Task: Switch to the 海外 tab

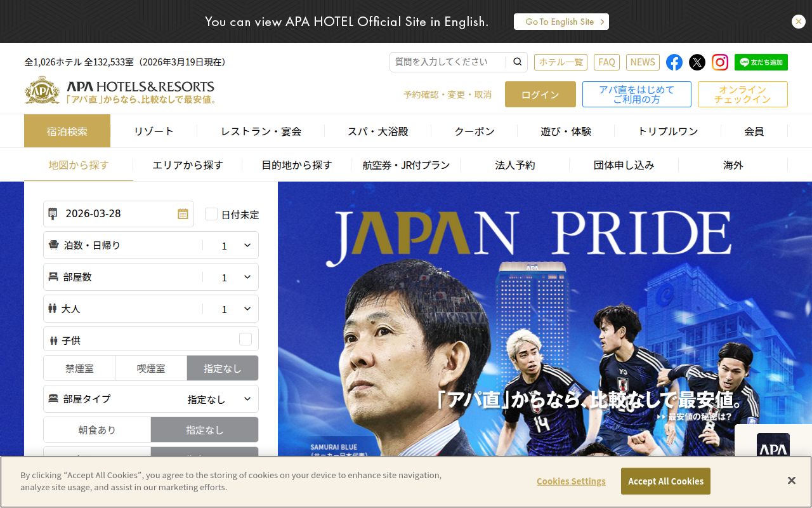Action: coord(733,165)
